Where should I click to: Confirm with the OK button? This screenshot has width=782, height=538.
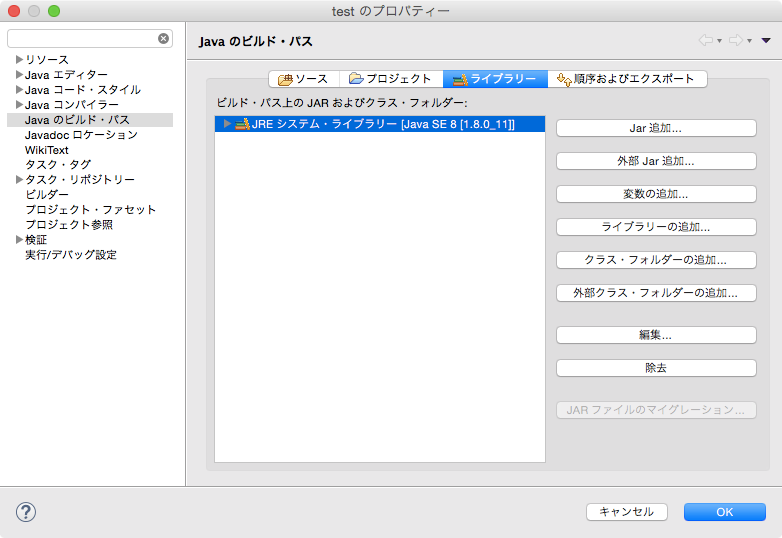[724, 512]
